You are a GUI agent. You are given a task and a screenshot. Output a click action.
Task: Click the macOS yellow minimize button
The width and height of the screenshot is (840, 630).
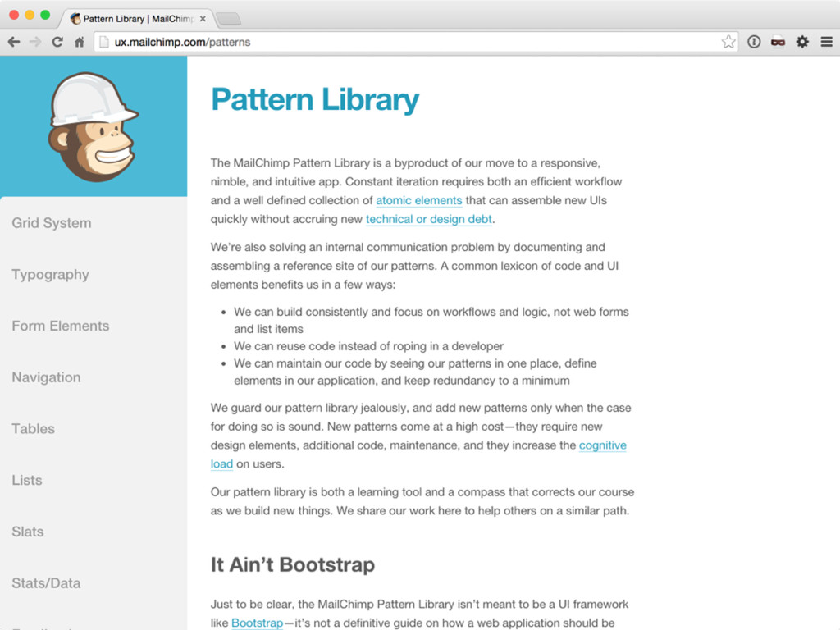coord(30,15)
